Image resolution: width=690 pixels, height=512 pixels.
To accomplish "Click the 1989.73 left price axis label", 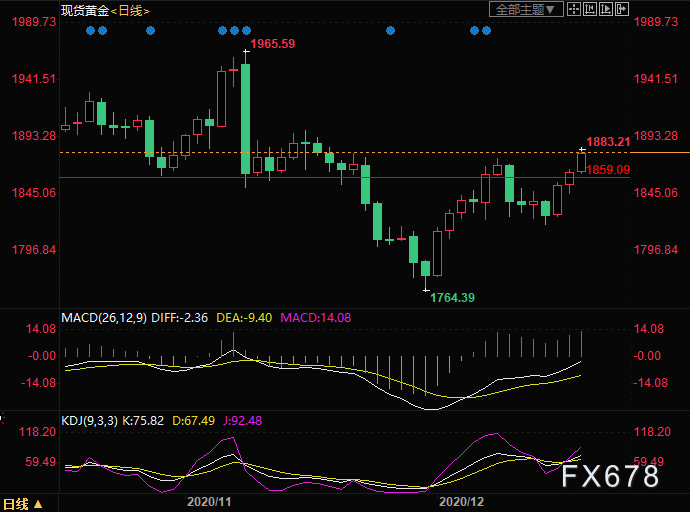I will [34, 22].
